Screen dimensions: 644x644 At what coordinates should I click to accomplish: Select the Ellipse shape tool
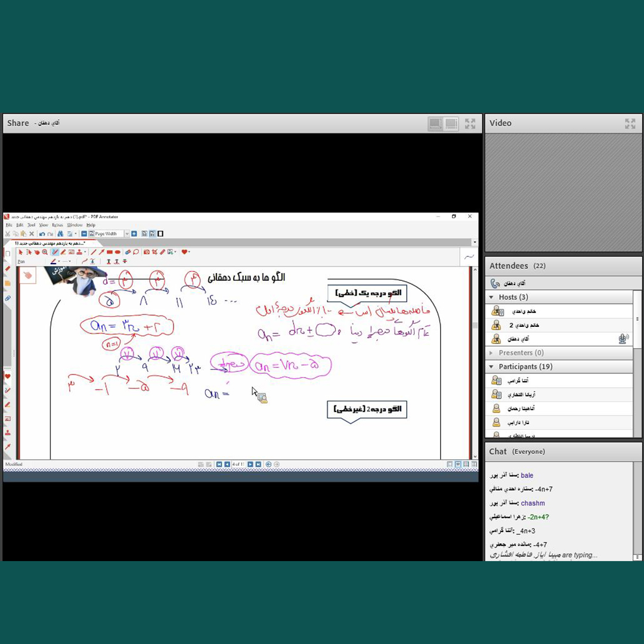click(x=117, y=252)
